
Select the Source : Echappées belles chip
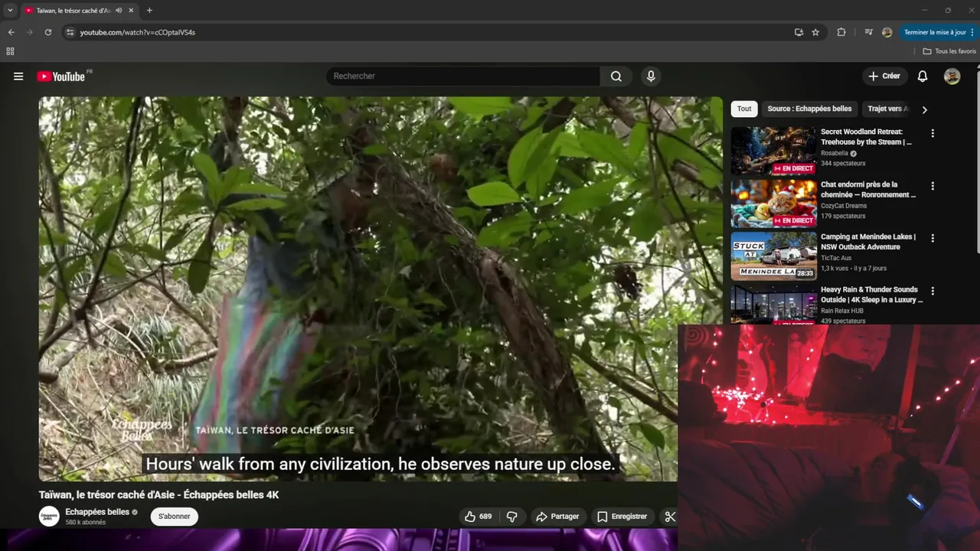point(809,109)
